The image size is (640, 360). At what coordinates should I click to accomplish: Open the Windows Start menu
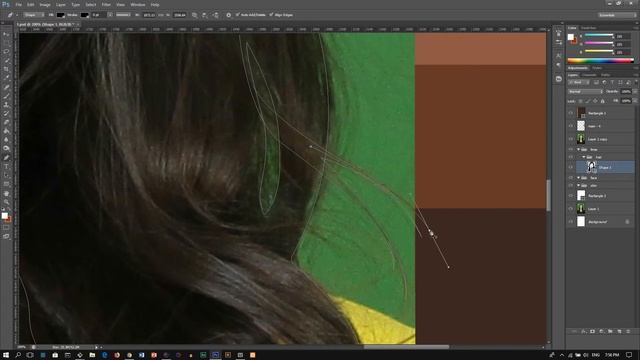click(6, 355)
